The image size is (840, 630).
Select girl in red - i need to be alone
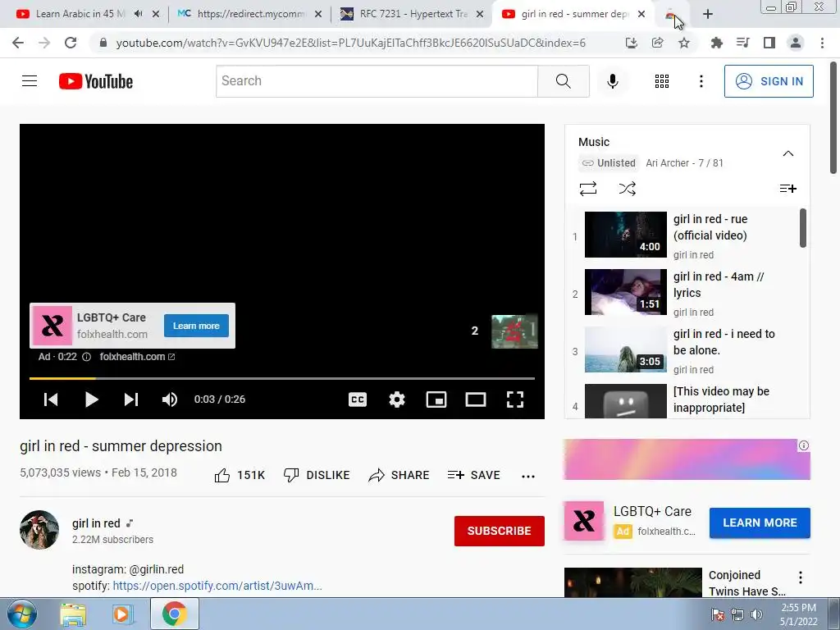(682, 349)
